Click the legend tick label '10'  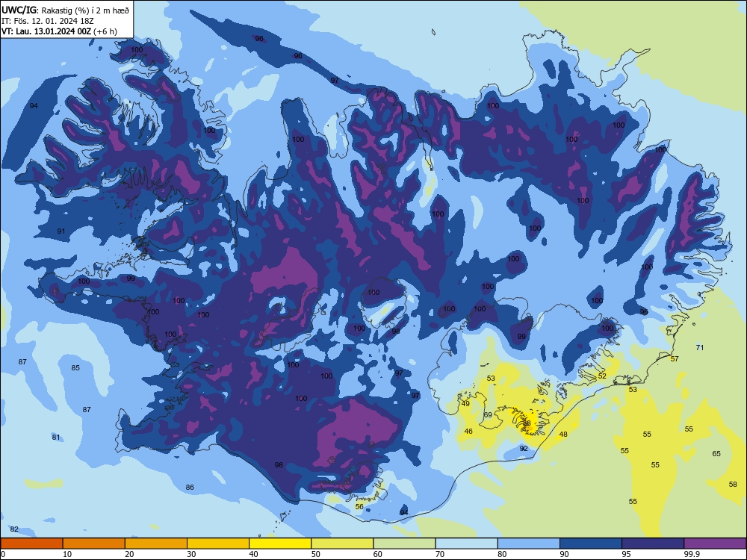click(x=67, y=554)
